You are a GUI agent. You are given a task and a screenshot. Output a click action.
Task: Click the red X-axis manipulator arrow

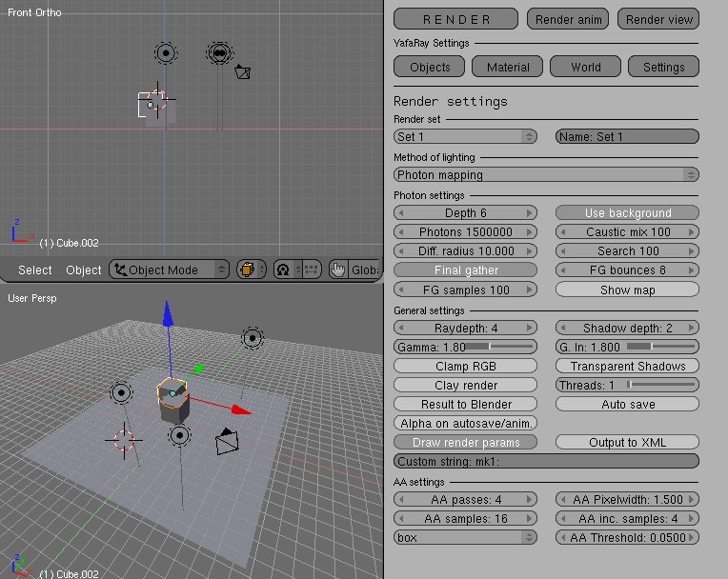(x=242, y=410)
